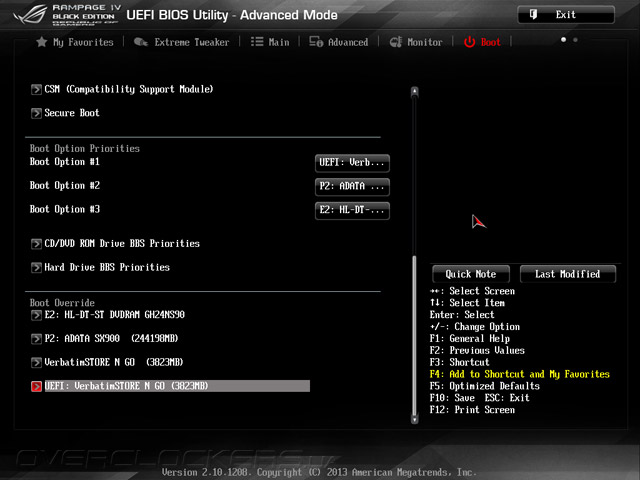Image resolution: width=640 pixels, height=480 pixels.
Task: Boot override from VerbatimSTORE N GO (3823MB)
Action: pos(113,362)
